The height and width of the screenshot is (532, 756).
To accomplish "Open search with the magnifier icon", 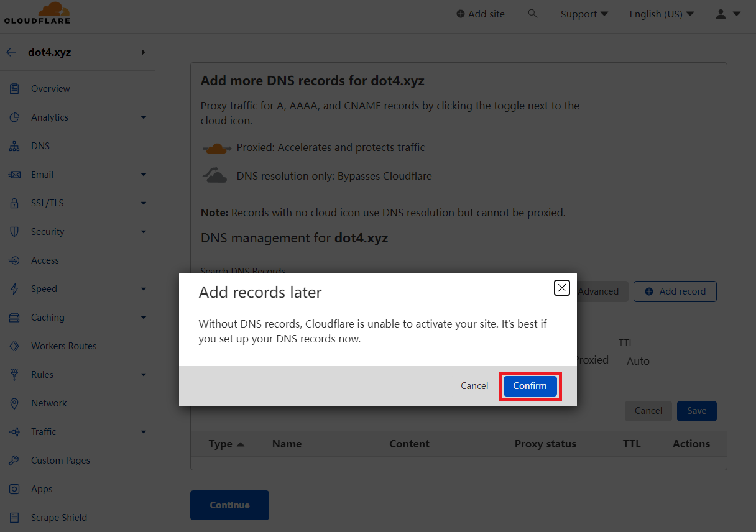I will click(532, 13).
